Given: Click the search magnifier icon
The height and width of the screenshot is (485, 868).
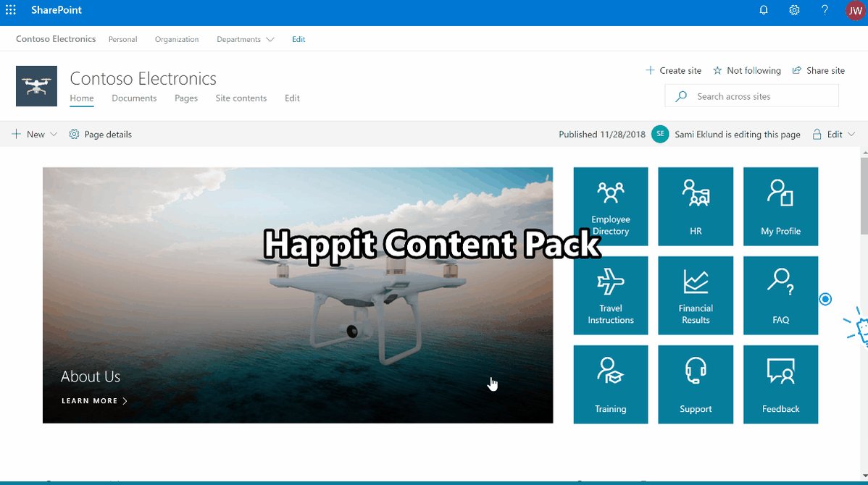Looking at the screenshot, I should (x=682, y=96).
